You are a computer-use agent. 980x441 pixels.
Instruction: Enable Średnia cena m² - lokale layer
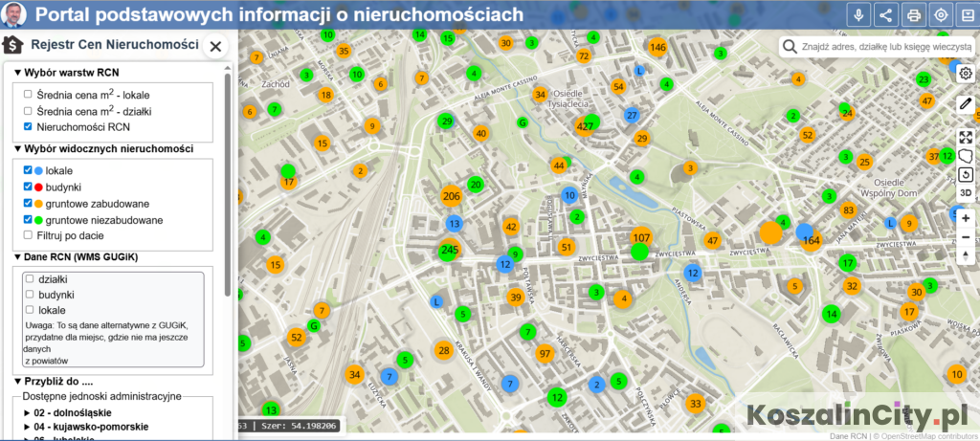(x=28, y=95)
